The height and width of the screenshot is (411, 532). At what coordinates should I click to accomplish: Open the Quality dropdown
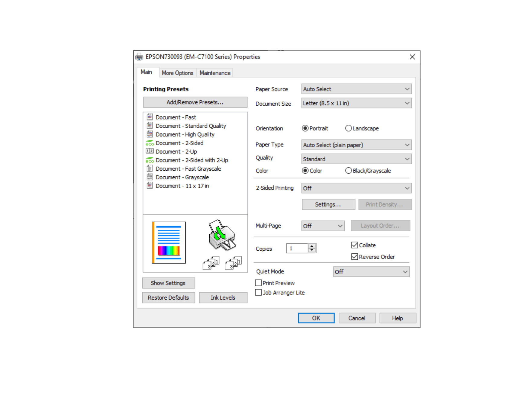(x=356, y=159)
